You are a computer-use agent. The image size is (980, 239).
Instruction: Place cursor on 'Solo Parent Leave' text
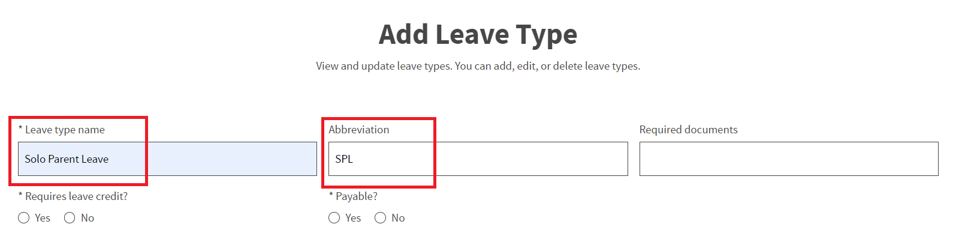[67, 159]
